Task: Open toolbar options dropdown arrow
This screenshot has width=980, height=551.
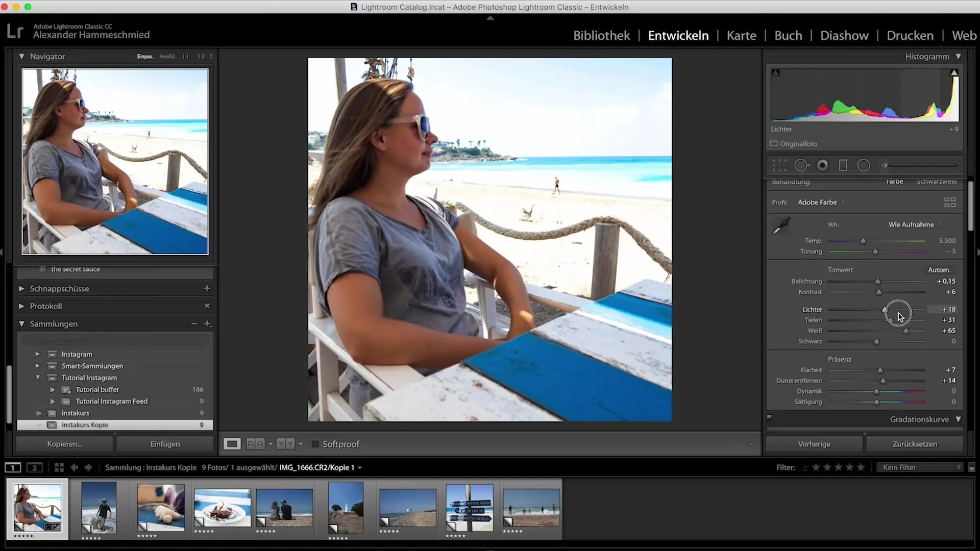Action: tap(751, 444)
